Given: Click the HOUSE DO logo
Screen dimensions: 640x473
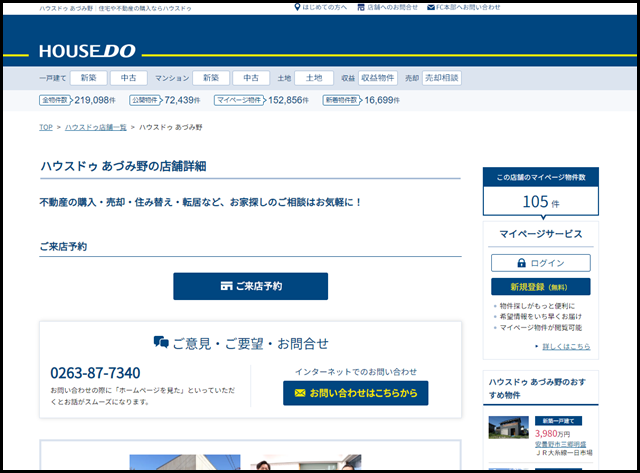Looking at the screenshot, I should pos(87,51).
